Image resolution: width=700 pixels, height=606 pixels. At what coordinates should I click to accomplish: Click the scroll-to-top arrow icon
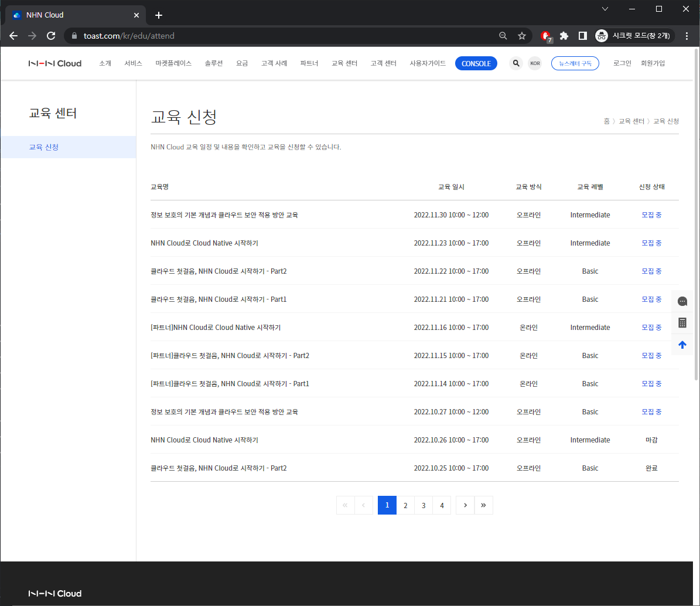pos(682,345)
